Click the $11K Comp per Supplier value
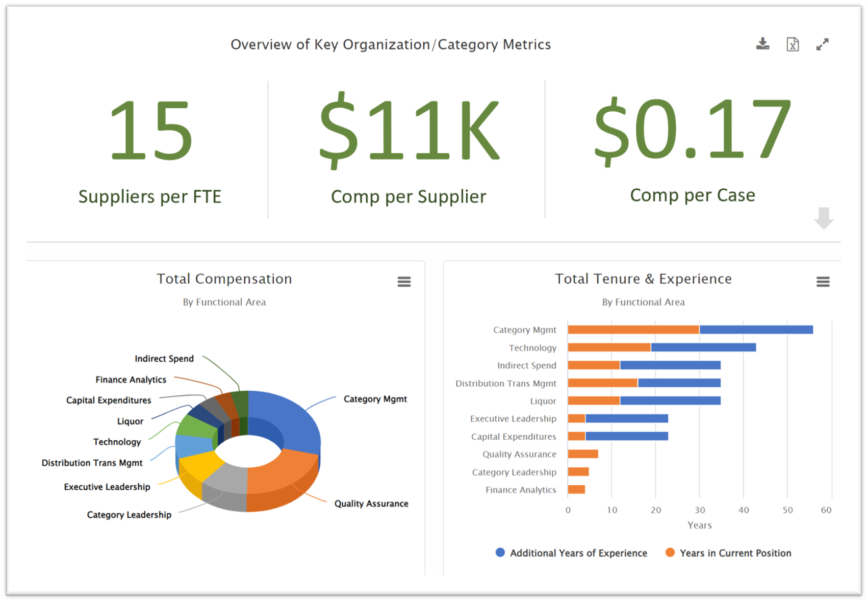Viewport: 868px width, 602px height. pyautogui.click(x=409, y=130)
